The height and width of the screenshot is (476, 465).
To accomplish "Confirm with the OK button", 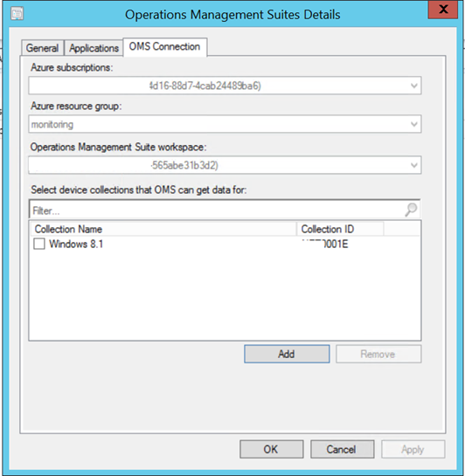I will click(271, 449).
